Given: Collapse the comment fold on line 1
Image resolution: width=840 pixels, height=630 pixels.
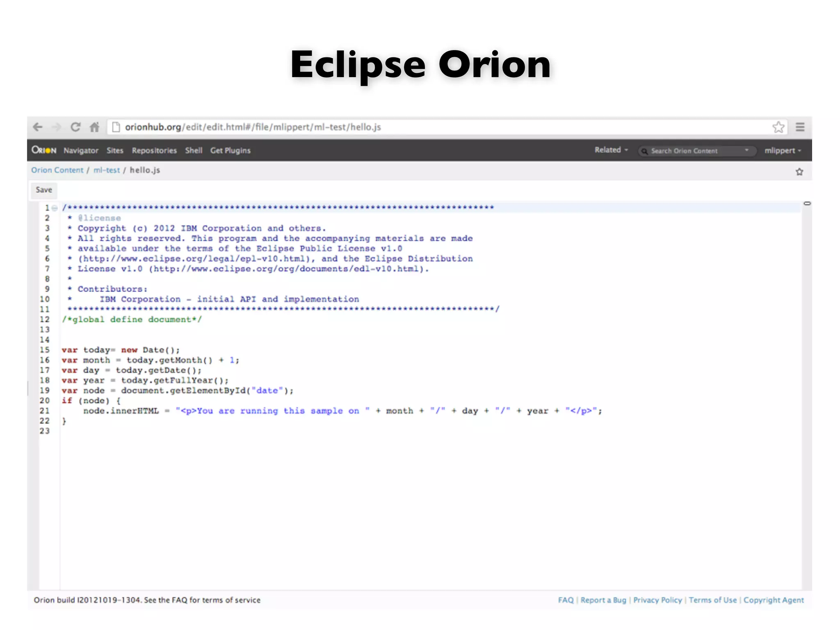Looking at the screenshot, I should 55,208.
